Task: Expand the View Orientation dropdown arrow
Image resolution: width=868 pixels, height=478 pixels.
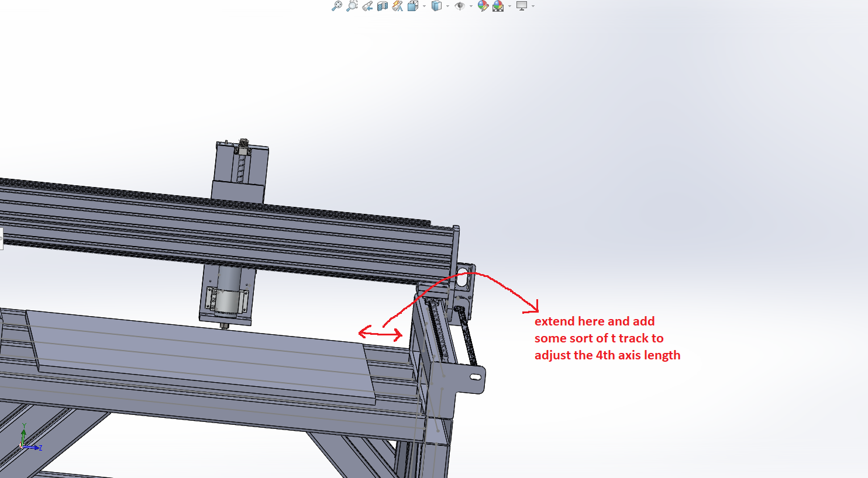Action: tap(424, 6)
